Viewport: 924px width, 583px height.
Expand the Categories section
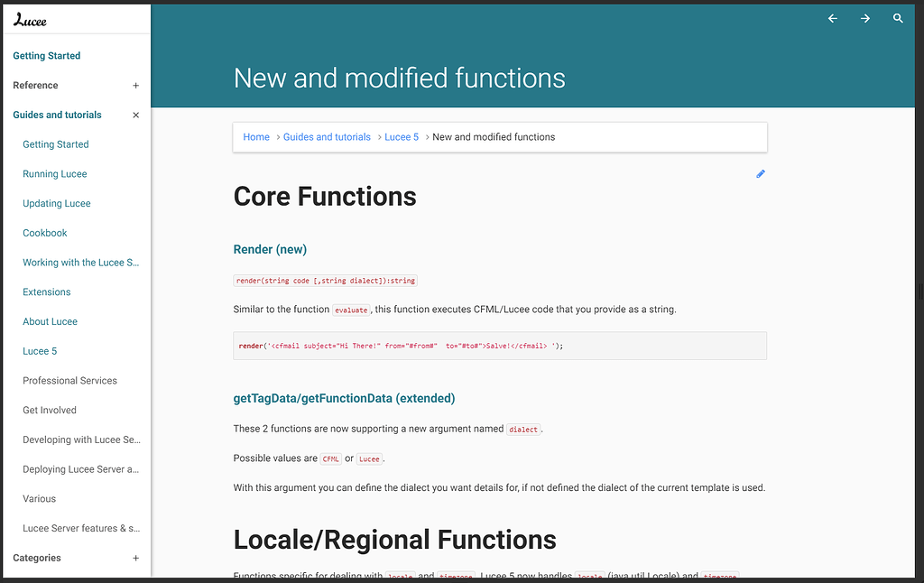click(135, 559)
